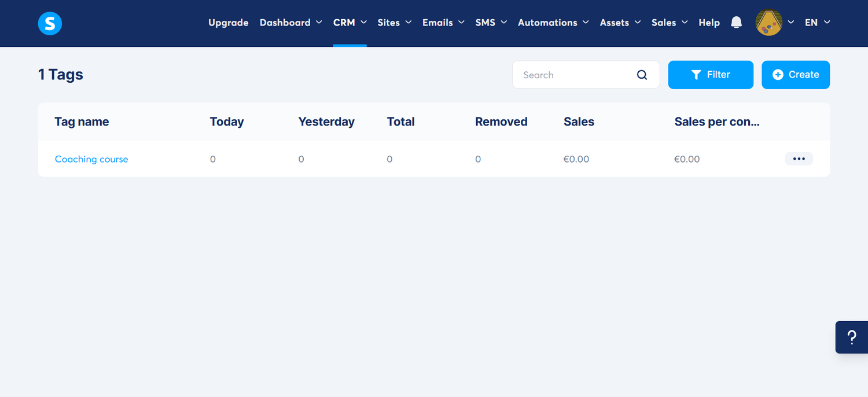Click the Systeme.io logo
This screenshot has width=868, height=397.
tap(49, 23)
